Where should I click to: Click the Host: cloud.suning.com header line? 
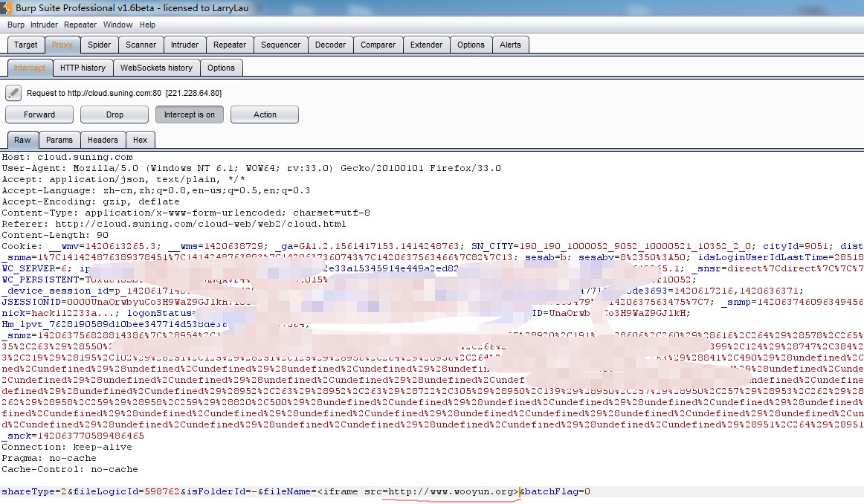[x=67, y=157]
